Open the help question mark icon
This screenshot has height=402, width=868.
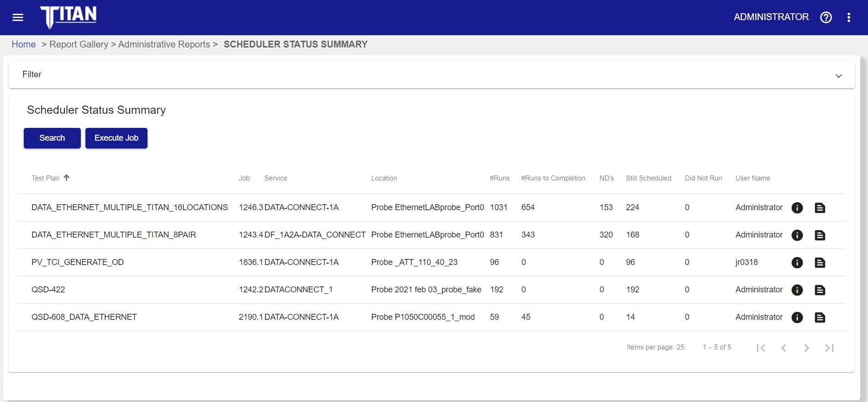pyautogui.click(x=826, y=17)
